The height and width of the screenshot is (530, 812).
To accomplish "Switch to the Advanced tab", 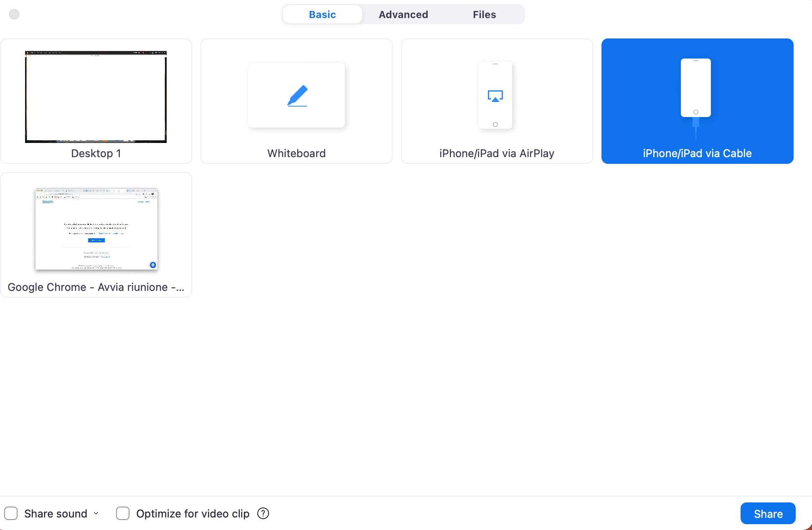I will pos(403,15).
